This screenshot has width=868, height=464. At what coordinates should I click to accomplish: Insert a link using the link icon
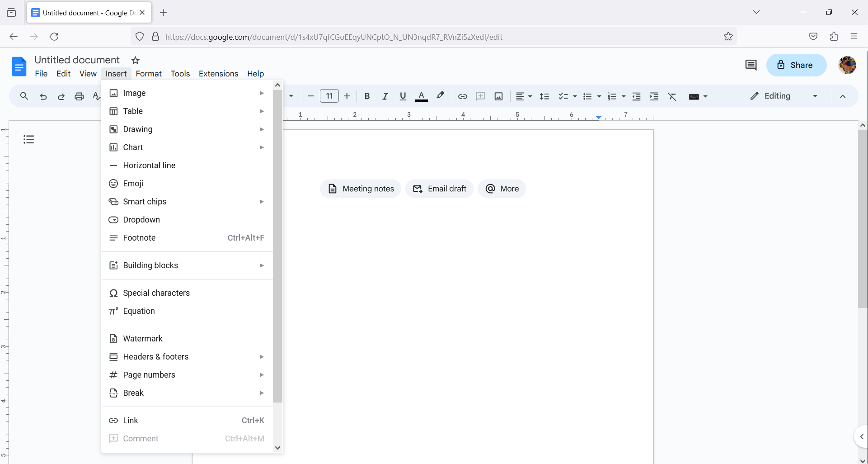point(462,96)
